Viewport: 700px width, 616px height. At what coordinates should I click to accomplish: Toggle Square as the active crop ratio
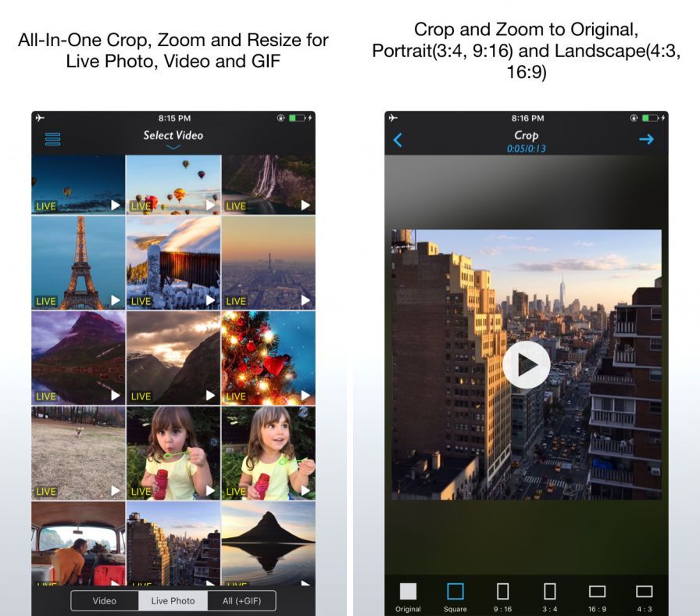tap(454, 590)
